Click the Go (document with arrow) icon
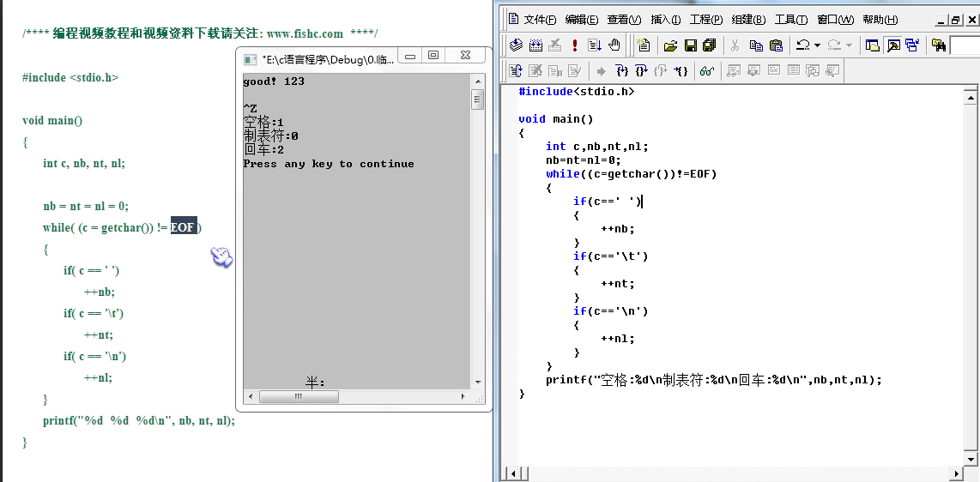Viewport: 980px width, 482px height. tap(595, 45)
